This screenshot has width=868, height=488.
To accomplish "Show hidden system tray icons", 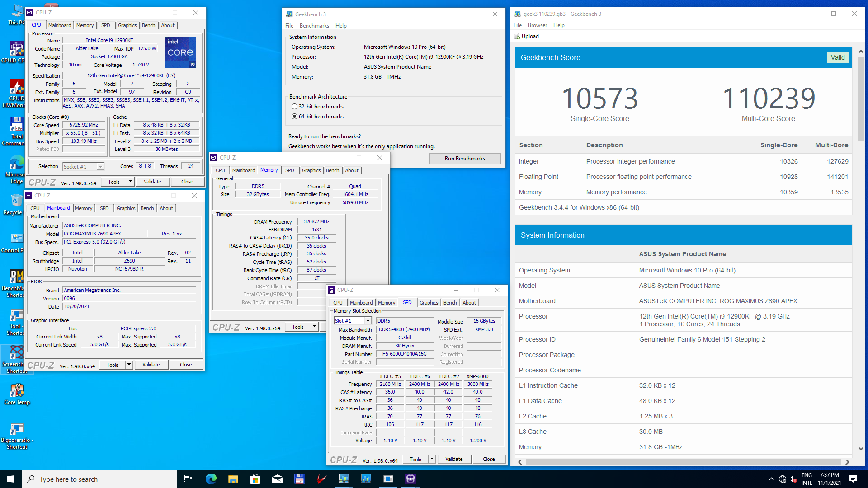I will [771, 479].
